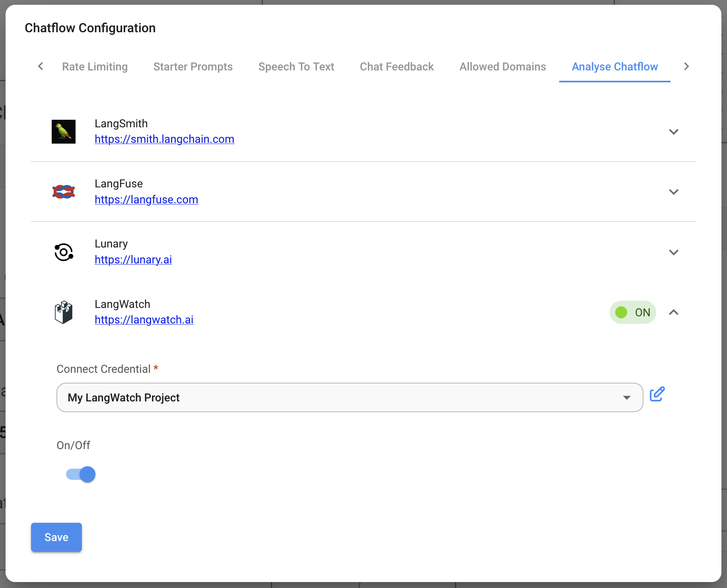
Task: Click the On/Off label text
Action: coord(74,445)
